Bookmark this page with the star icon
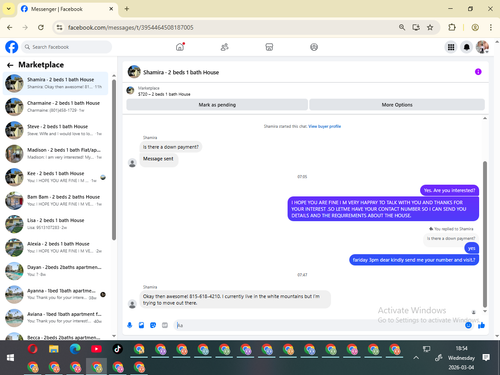 (430, 27)
